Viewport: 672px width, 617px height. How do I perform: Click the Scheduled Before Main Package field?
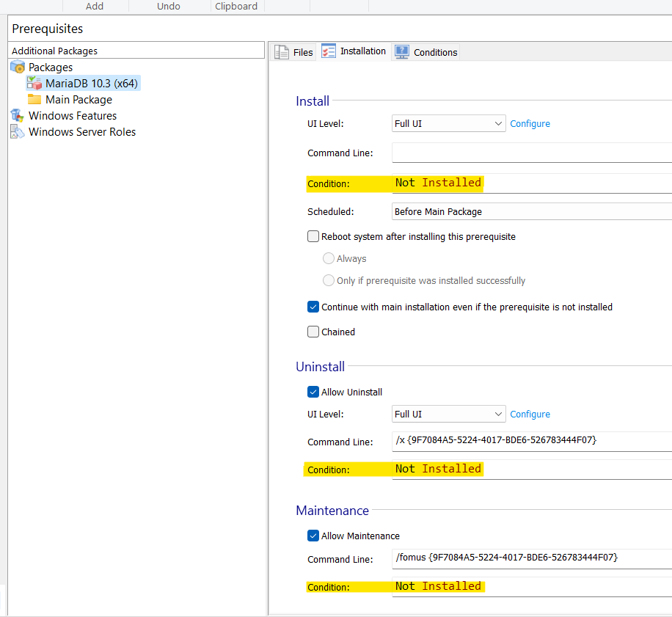tap(531, 212)
